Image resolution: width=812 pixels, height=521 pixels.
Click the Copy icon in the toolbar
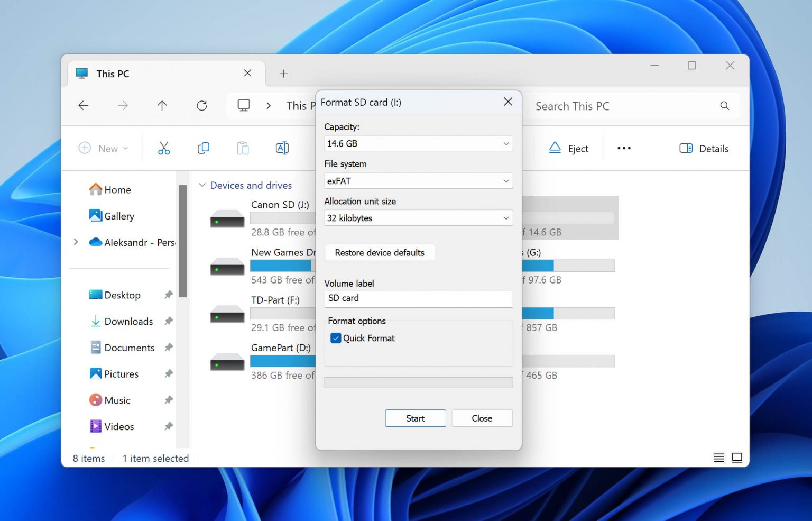coord(203,148)
